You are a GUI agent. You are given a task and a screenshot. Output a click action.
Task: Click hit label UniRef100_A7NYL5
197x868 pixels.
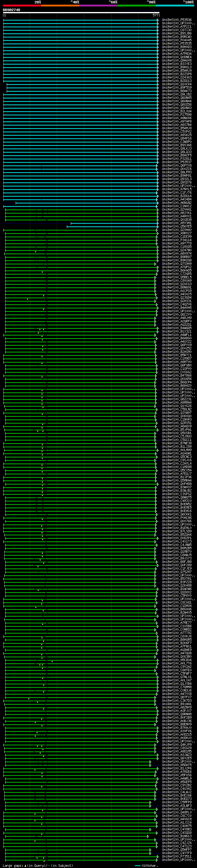(x=177, y=189)
